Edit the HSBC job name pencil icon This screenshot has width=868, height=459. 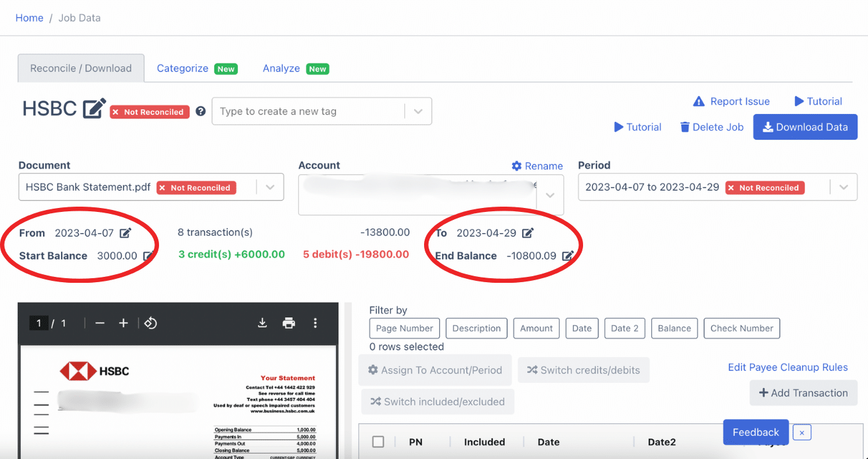tap(94, 109)
